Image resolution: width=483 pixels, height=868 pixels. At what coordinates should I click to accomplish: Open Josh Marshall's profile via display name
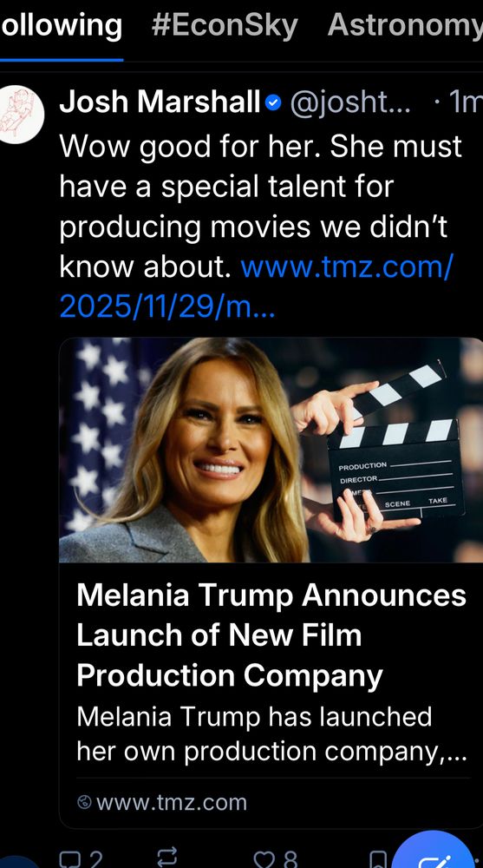point(160,102)
